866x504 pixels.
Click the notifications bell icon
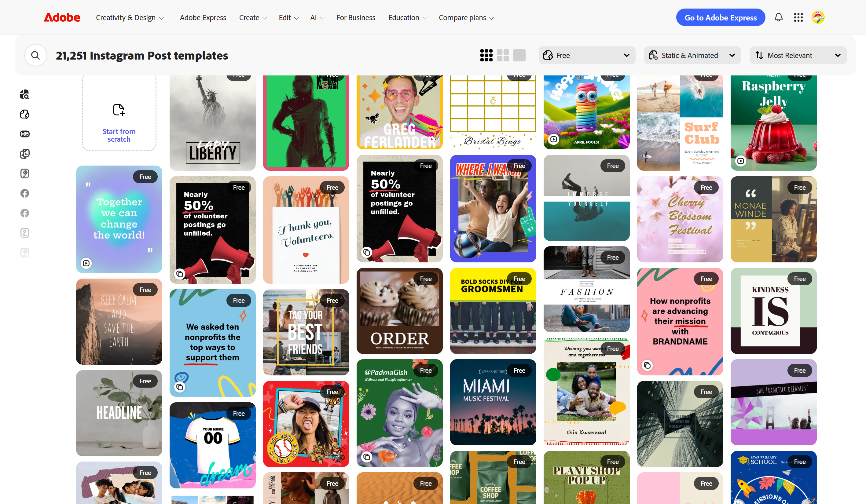point(779,17)
